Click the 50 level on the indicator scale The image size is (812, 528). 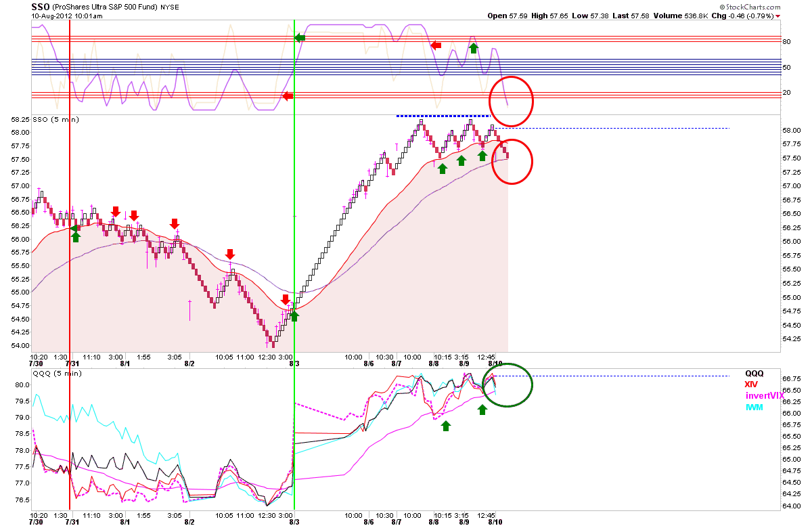(787, 68)
